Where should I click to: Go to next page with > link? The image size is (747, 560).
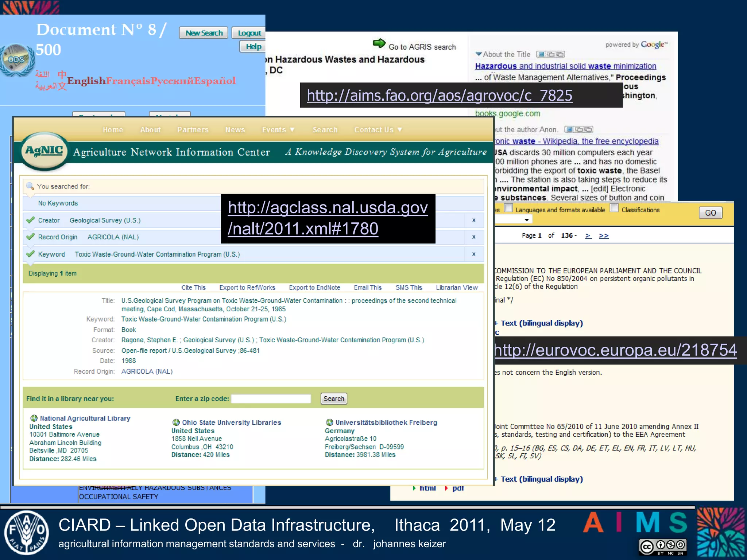(x=588, y=236)
